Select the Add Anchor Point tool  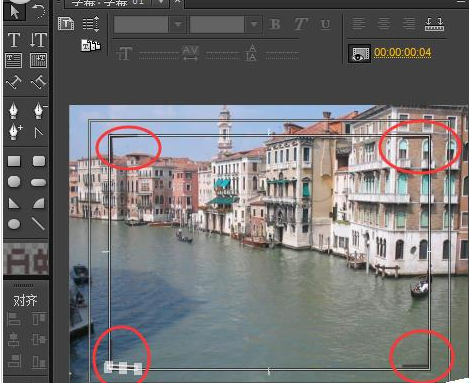(x=15, y=132)
